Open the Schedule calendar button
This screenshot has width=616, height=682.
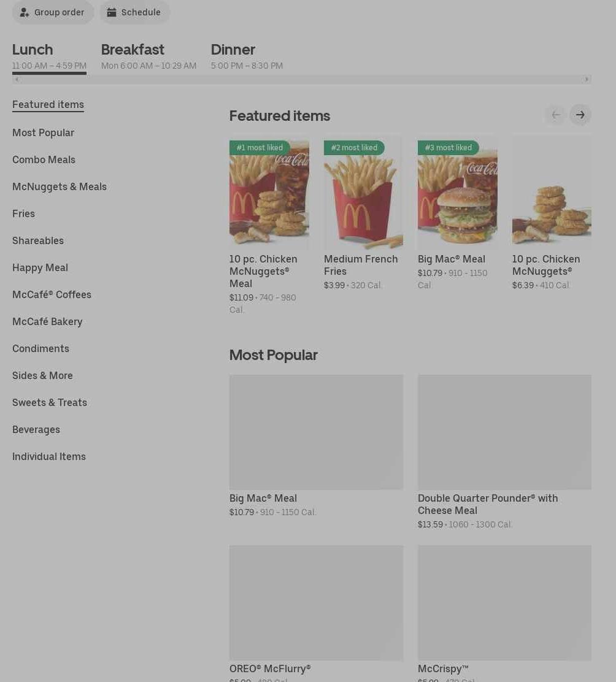click(134, 12)
